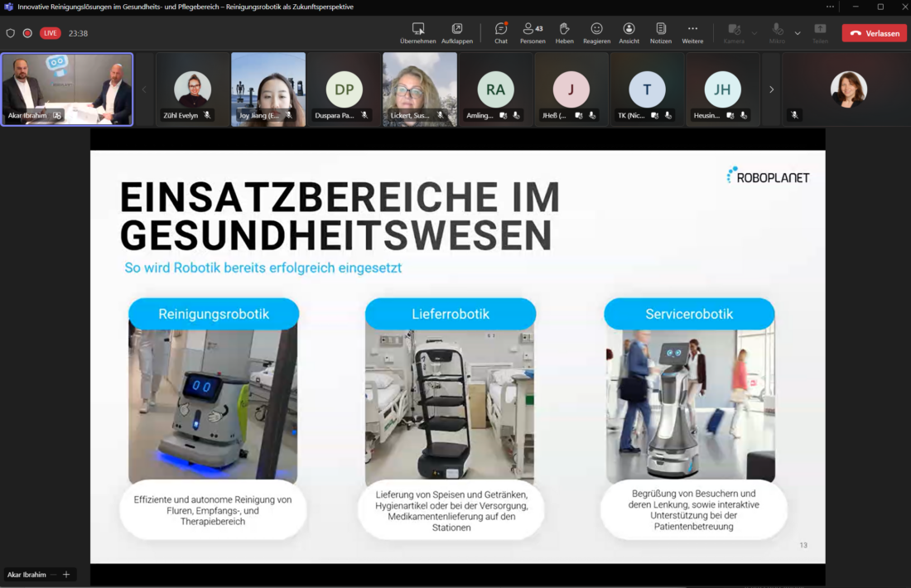Click the LIVE badge

51,33
